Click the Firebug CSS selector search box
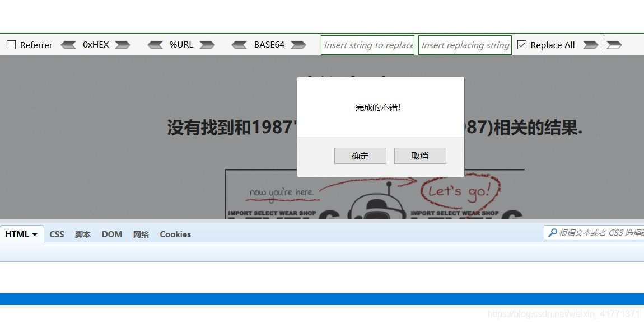This screenshot has width=644, height=324. click(594, 233)
